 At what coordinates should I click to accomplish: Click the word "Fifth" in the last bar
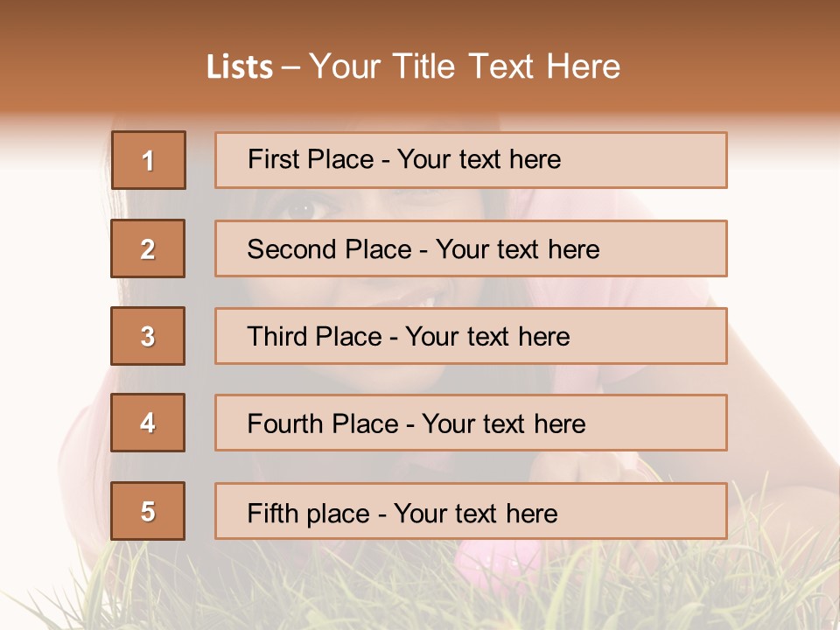[x=271, y=513]
